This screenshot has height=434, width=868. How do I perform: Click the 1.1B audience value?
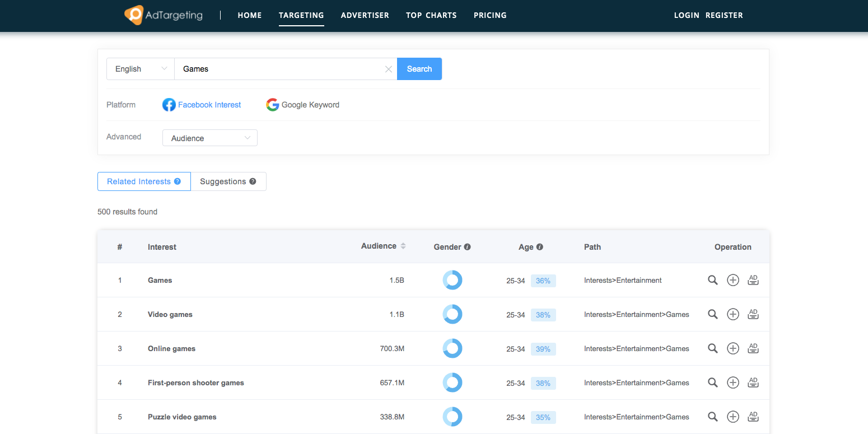point(397,314)
